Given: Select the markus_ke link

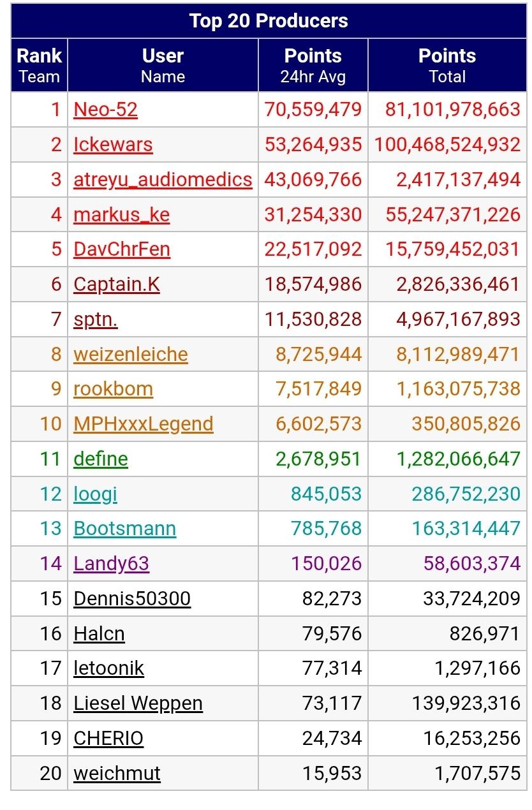Looking at the screenshot, I should 121,215.
